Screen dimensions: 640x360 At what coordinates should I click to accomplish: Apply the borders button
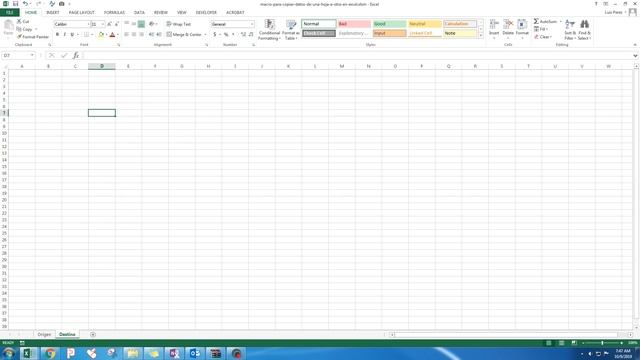[x=86, y=35]
